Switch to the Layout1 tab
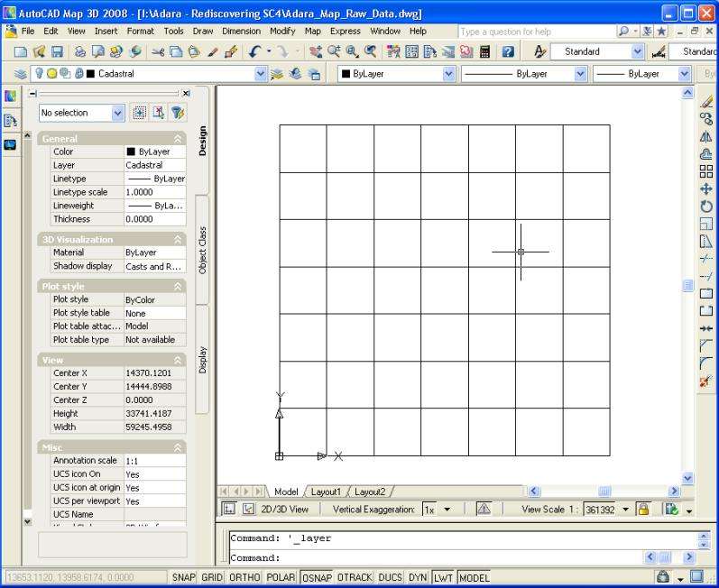The width and height of the screenshot is (719, 588). point(326,492)
